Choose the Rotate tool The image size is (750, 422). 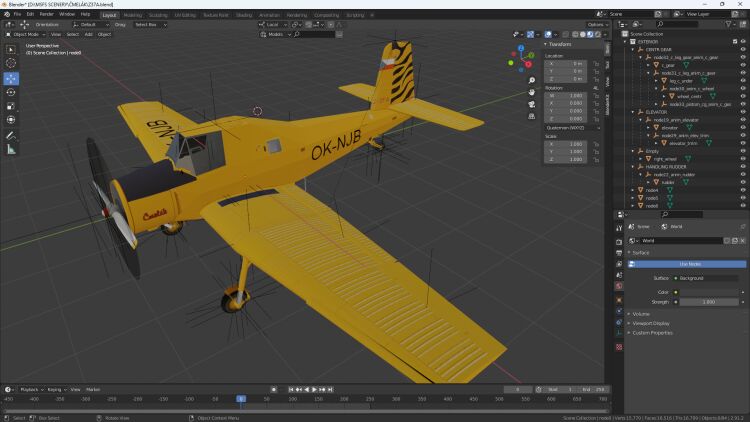[x=11, y=91]
